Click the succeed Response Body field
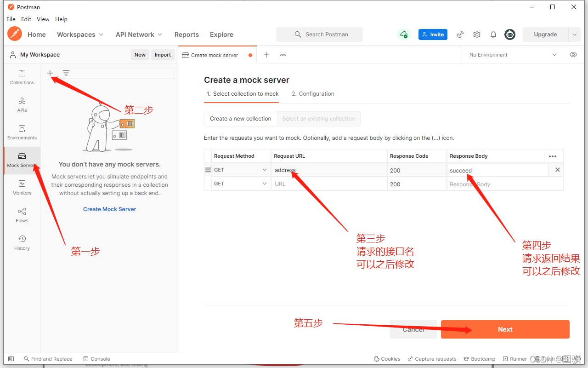 (x=498, y=170)
